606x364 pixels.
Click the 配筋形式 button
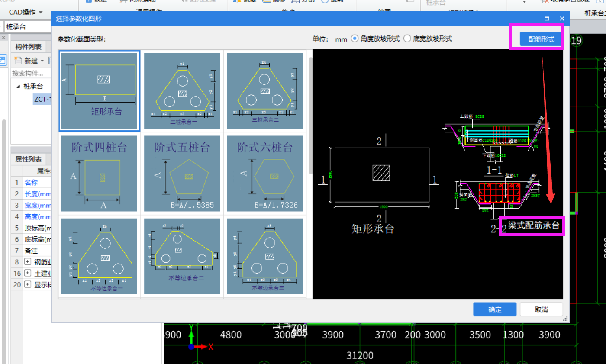[541, 39]
